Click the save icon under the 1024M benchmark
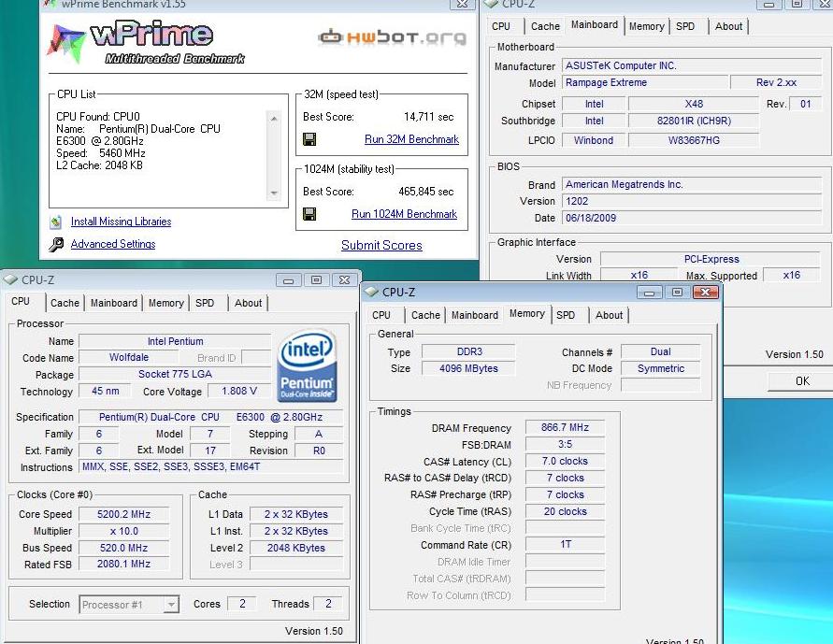This screenshot has height=644, width=833. click(309, 214)
